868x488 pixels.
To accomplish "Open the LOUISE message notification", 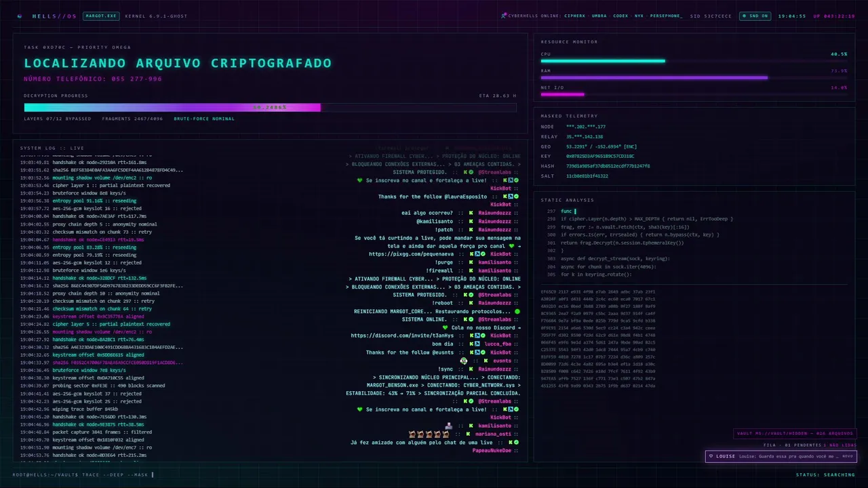I will (781, 457).
